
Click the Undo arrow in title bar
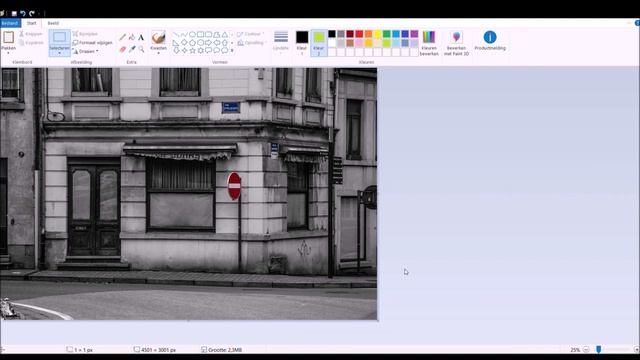point(23,13)
